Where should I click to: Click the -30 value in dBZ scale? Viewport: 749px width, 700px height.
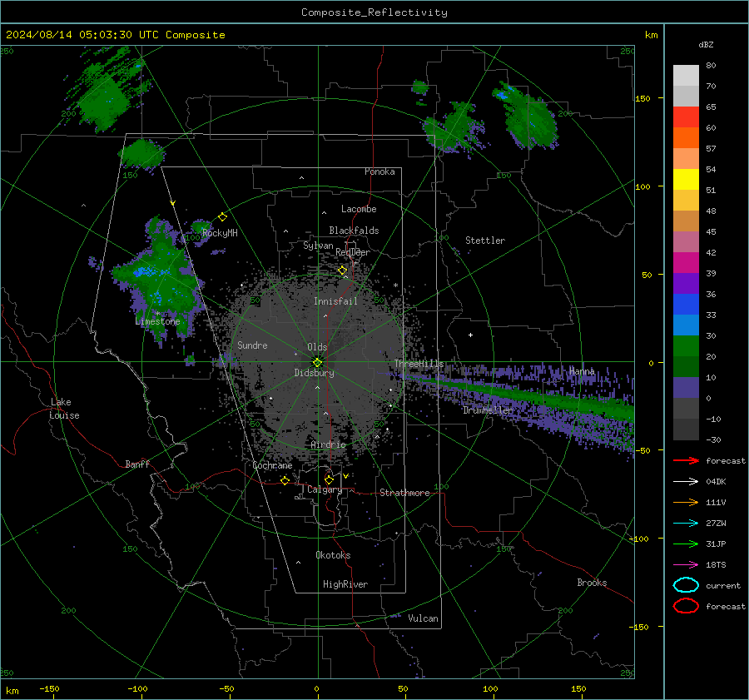point(713,440)
